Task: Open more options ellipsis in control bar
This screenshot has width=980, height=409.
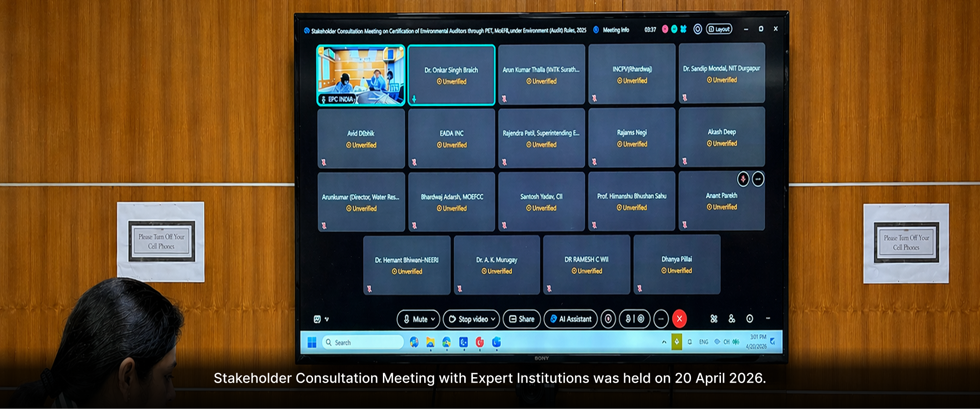Action: click(661, 319)
